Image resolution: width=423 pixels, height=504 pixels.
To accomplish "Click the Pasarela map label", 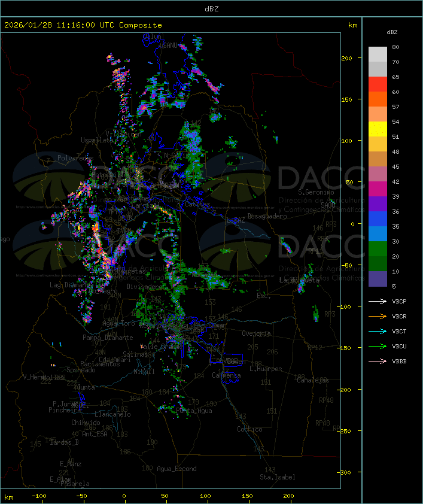I will tap(75, 484).
